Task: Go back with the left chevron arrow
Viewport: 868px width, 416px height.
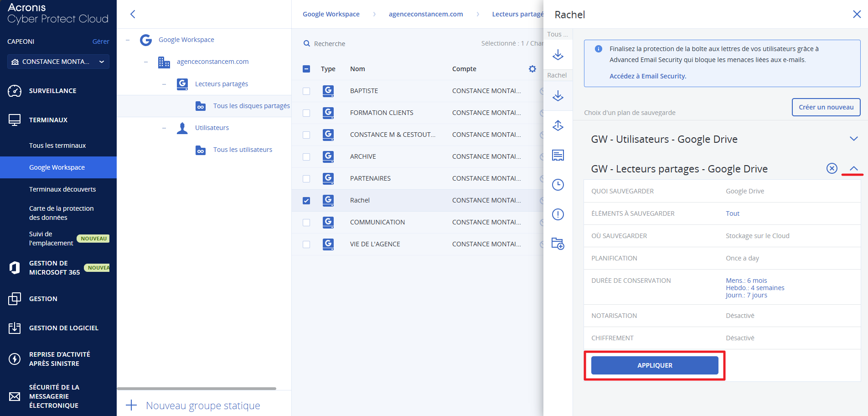Action: [x=133, y=14]
